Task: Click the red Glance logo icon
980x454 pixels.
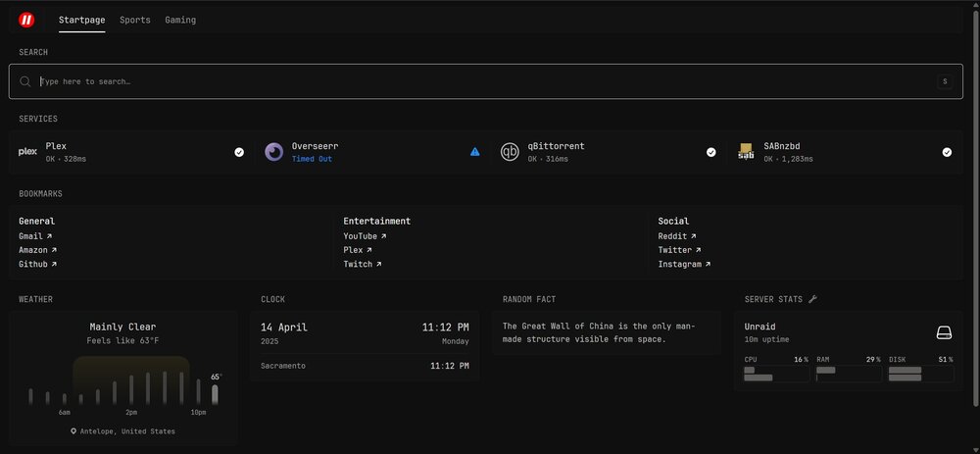Action: tap(26, 20)
